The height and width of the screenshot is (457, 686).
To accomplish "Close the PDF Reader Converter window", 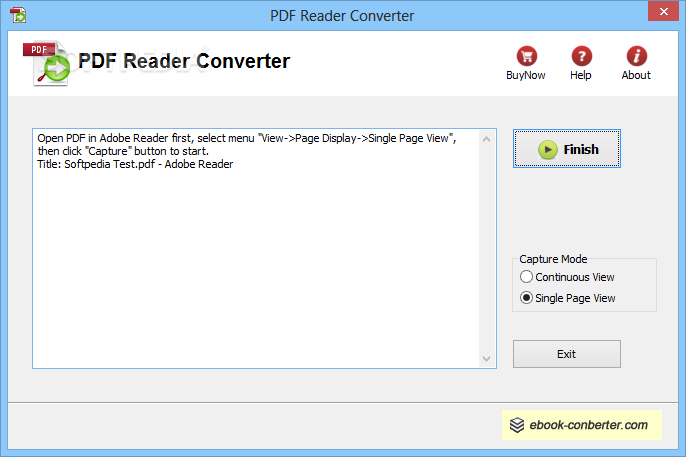I will [x=663, y=11].
